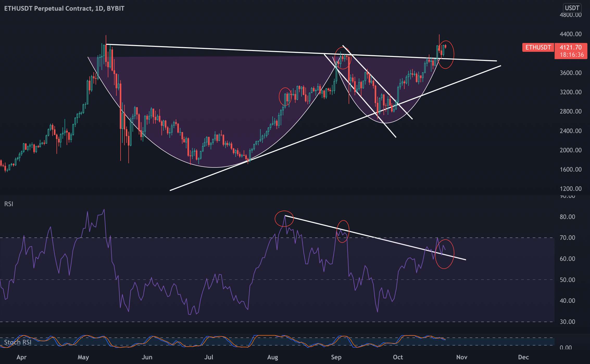
Task: Click the 2800.00 price axis label
Action: coord(571,111)
